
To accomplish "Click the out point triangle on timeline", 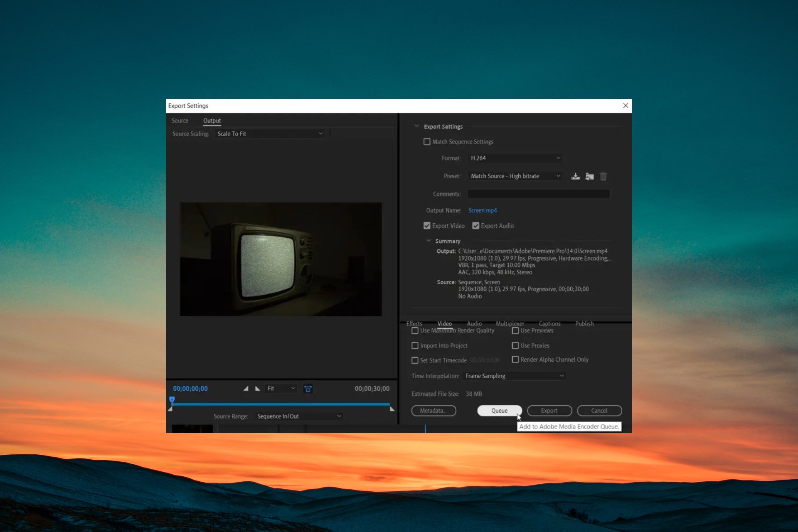I will click(392, 409).
